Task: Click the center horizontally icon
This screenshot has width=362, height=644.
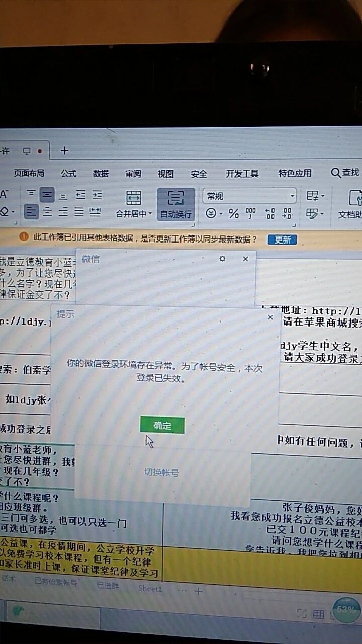Action: tap(47, 212)
